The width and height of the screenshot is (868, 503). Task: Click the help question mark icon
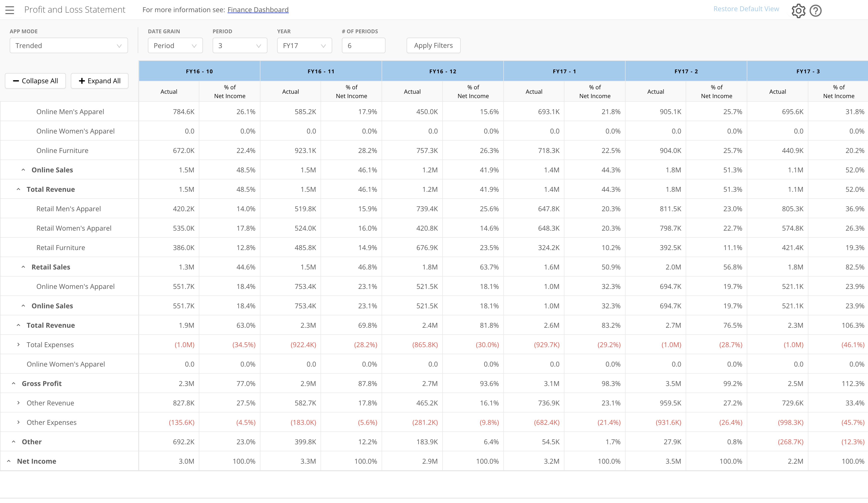click(815, 11)
